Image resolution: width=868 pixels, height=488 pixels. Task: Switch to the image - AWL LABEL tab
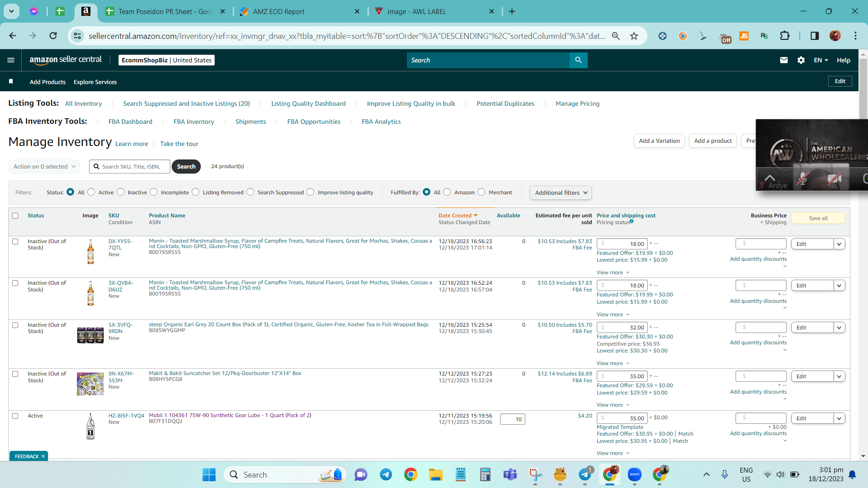[x=434, y=11]
